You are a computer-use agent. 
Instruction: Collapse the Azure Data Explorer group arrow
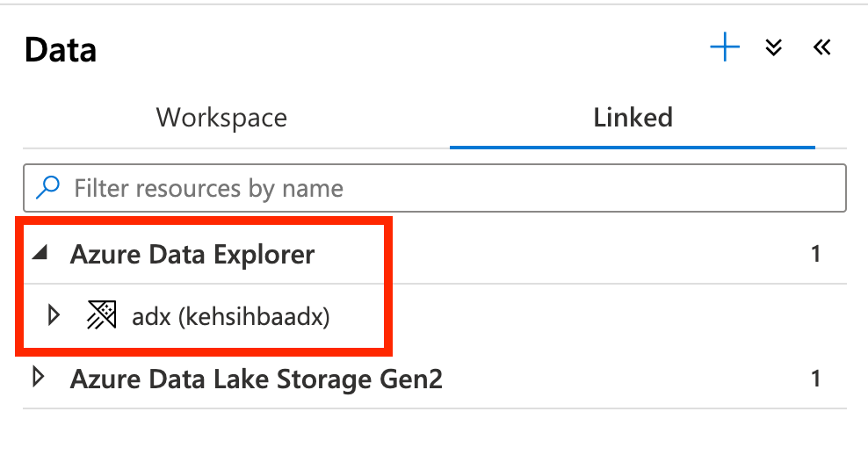pos(39,255)
